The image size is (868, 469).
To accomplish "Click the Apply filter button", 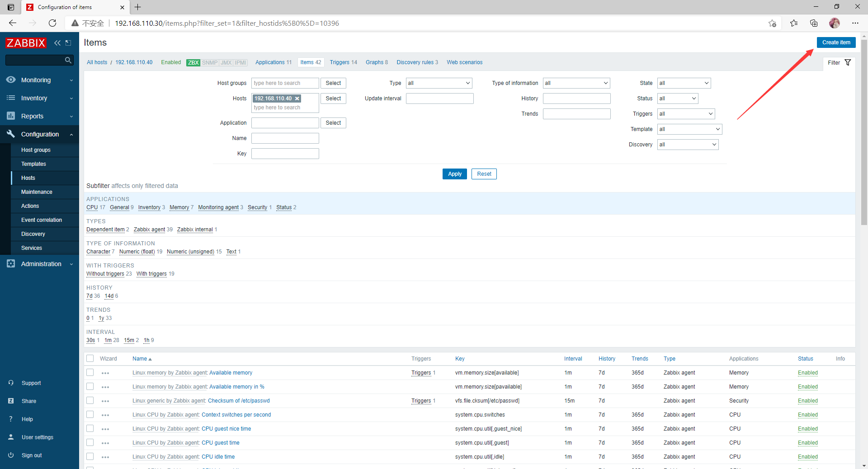I will click(454, 174).
